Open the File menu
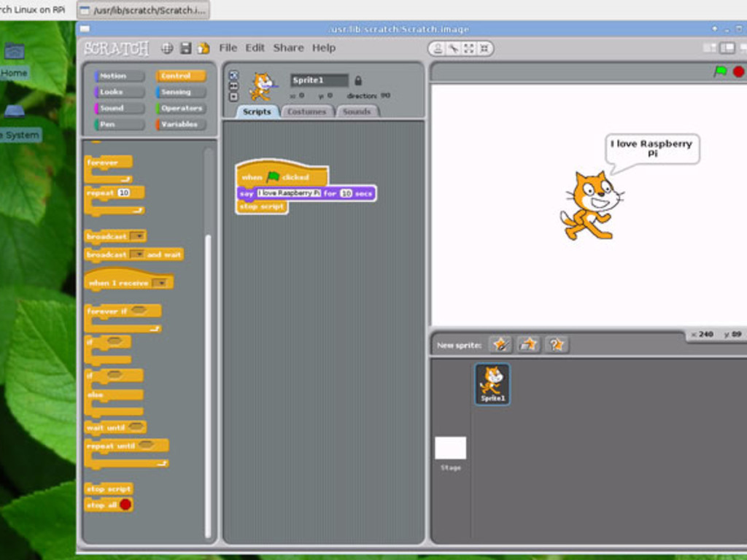747x560 pixels. [x=228, y=48]
